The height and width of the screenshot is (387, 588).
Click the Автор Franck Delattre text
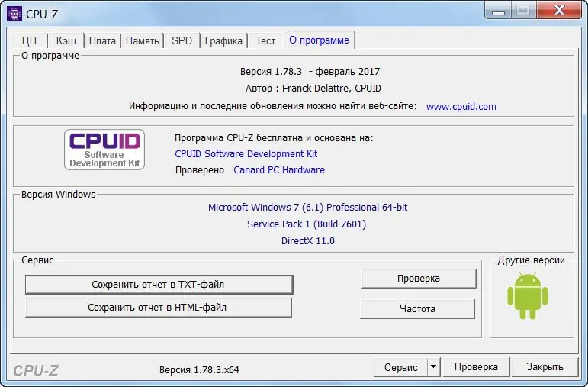[313, 89]
